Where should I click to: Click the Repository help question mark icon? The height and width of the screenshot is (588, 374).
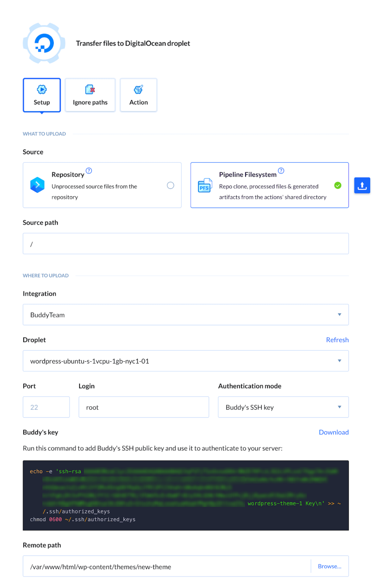point(89,171)
